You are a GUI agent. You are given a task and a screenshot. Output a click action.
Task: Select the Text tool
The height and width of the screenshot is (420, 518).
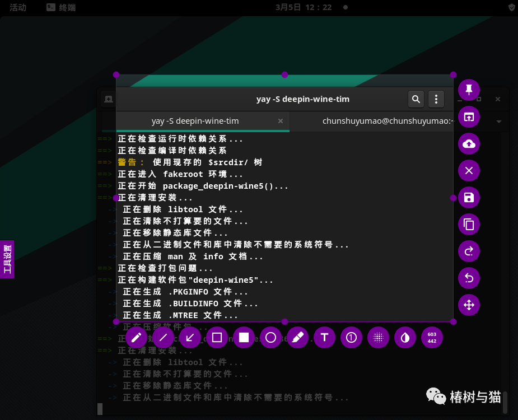pyautogui.click(x=324, y=337)
